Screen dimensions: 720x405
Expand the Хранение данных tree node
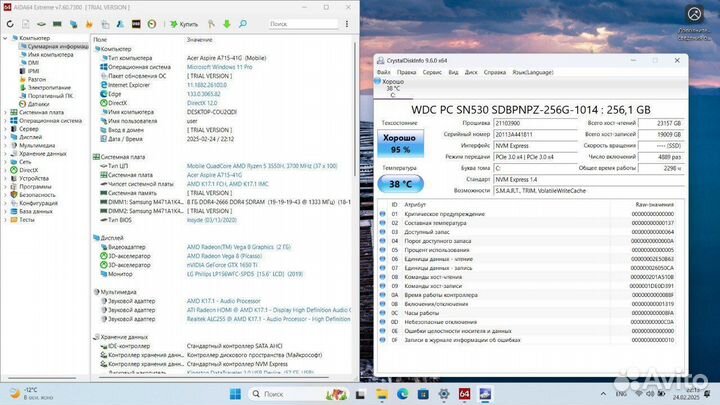tap(5, 152)
